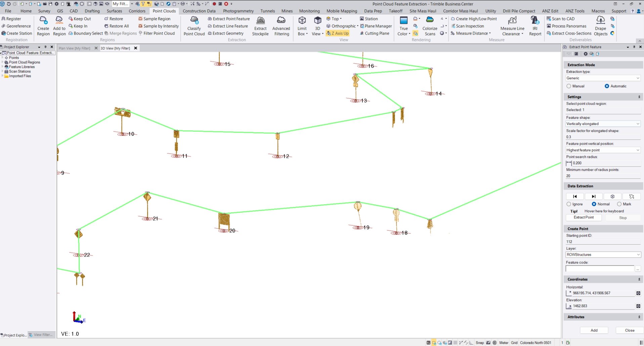Viewport: 644px width, 346px height.
Task: Collapse the Coordinates section
Action: pos(639,279)
